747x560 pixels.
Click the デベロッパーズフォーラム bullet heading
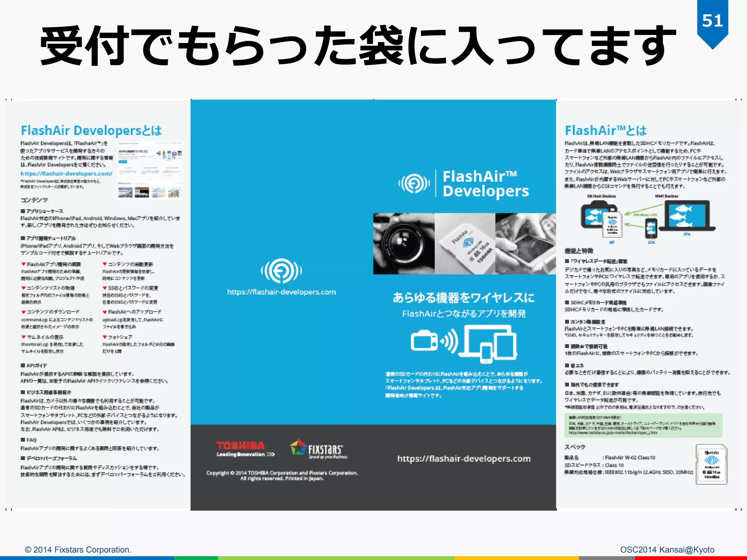[49, 458]
